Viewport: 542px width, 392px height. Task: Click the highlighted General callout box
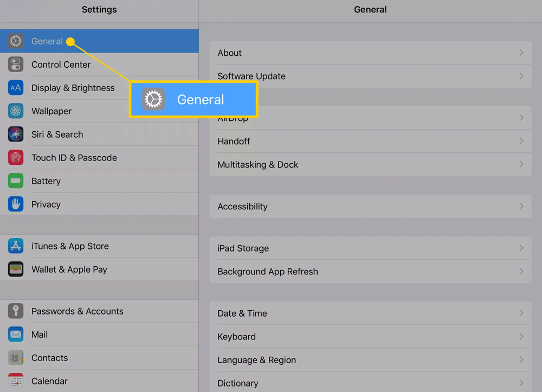coord(193,100)
